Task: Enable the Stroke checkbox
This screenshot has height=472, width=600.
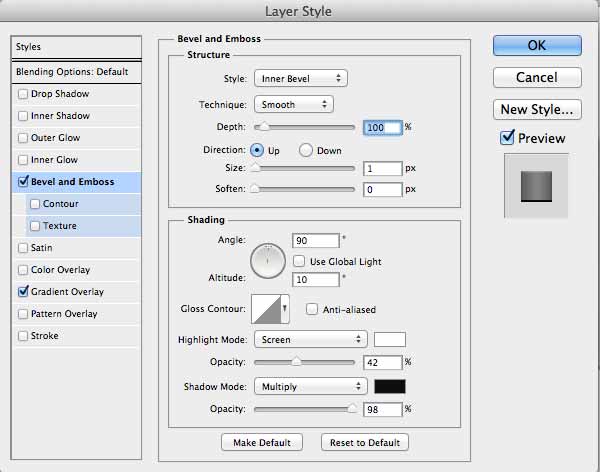Action: [x=23, y=336]
